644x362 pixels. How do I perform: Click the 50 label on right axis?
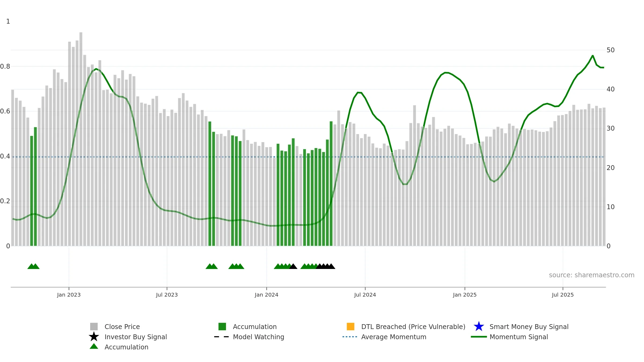(x=610, y=50)
